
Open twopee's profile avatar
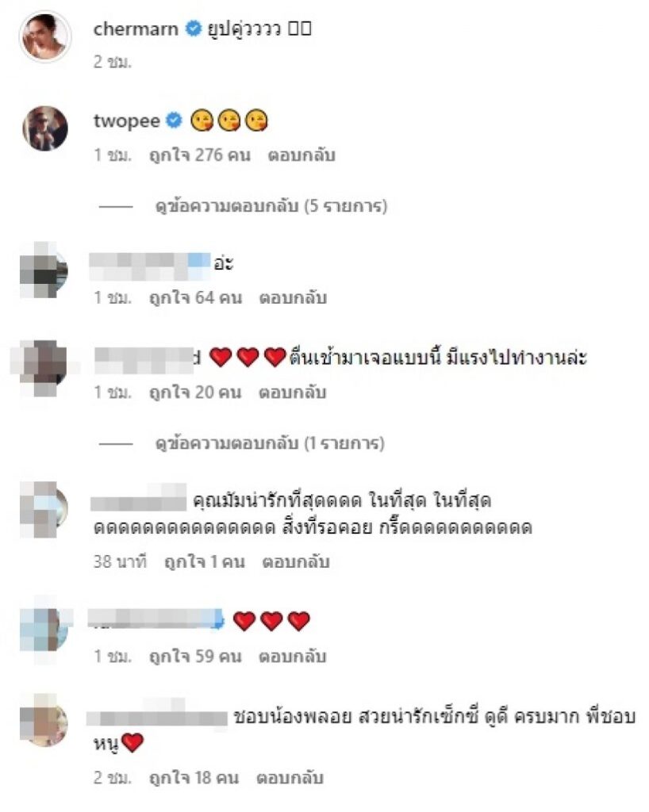point(45,128)
